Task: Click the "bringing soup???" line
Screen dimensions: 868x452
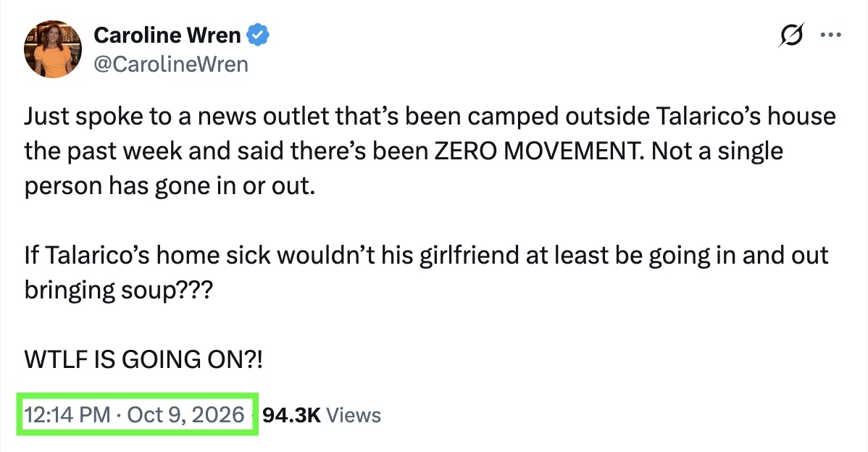Action: [x=118, y=290]
